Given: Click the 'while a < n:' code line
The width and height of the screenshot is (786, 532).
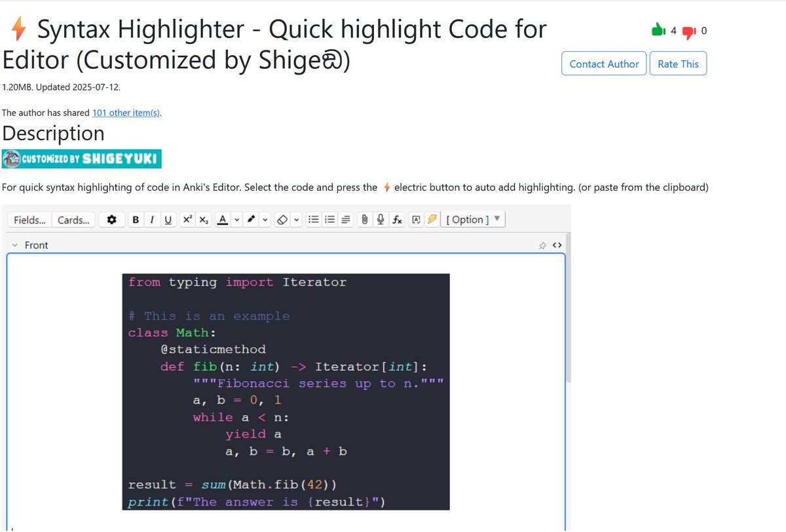Looking at the screenshot, I should coord(241,417).
